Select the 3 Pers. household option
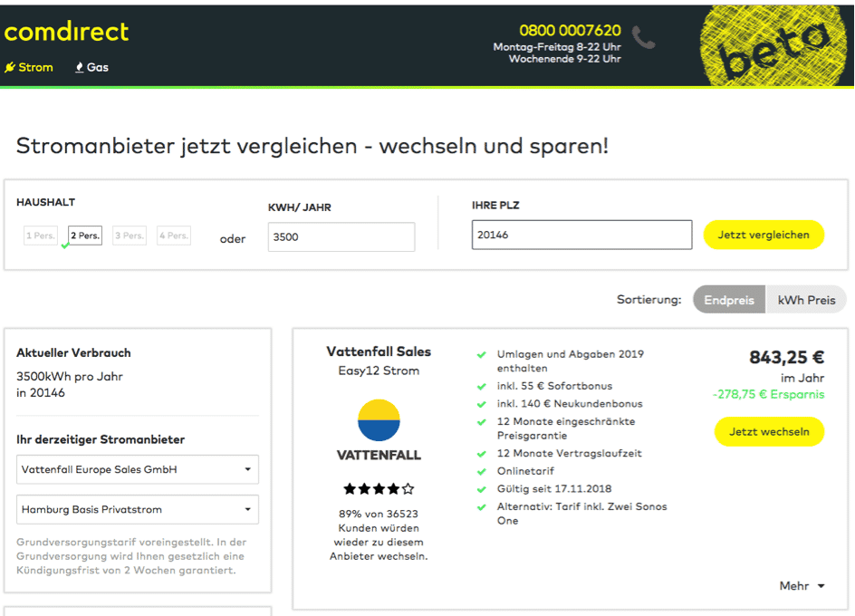Screen dimensions: 855x616 pos(130,236)
